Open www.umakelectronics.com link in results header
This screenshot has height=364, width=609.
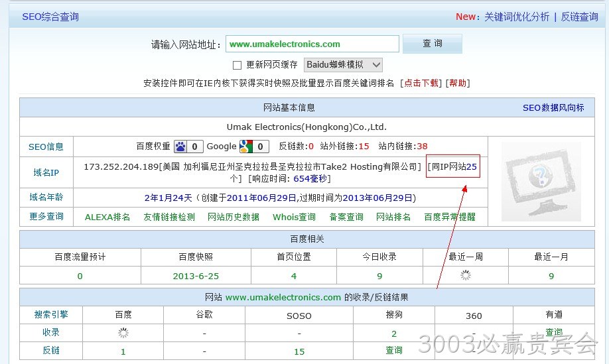click(x=283, y=297)
